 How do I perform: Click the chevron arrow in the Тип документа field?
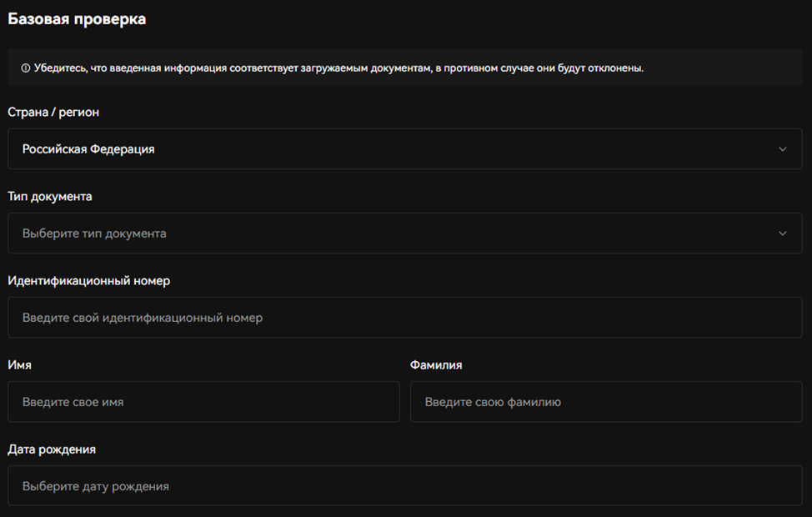782,233
